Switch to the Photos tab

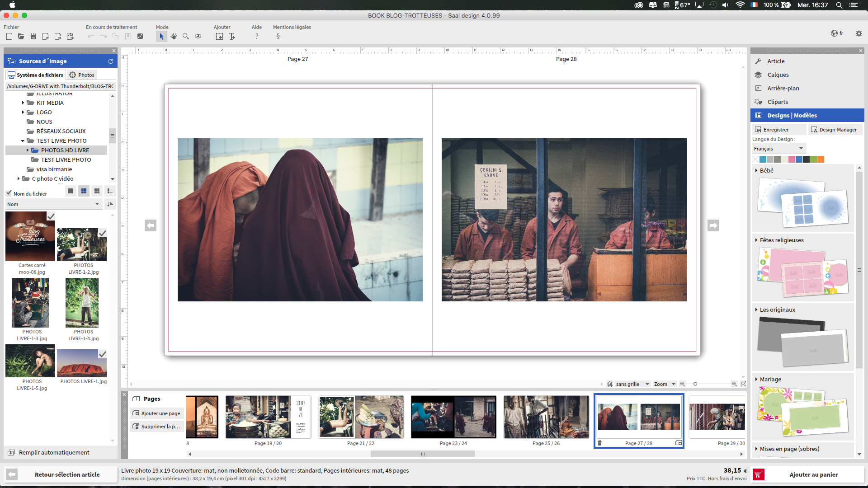[82, 75]
